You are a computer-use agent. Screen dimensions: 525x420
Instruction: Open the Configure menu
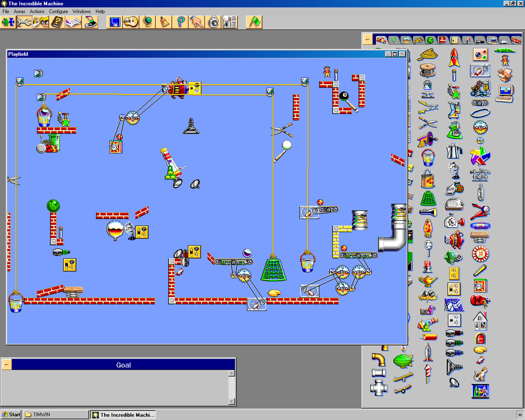click(x=58, y=12)
